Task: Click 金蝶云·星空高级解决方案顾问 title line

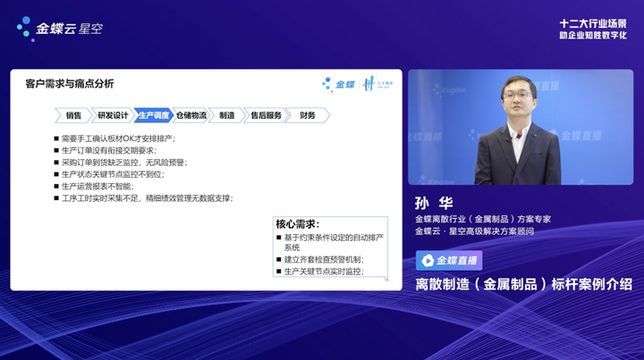Action: tap(474, 231)
